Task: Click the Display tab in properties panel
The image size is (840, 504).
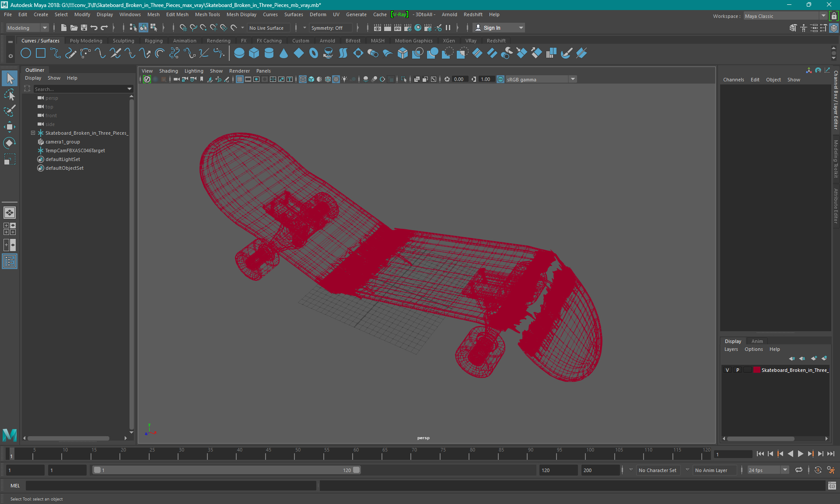Action: 733,340
